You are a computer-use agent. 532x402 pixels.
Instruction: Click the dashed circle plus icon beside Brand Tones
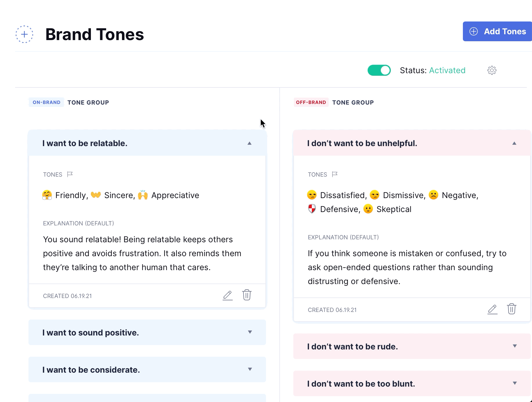(24, 34)
